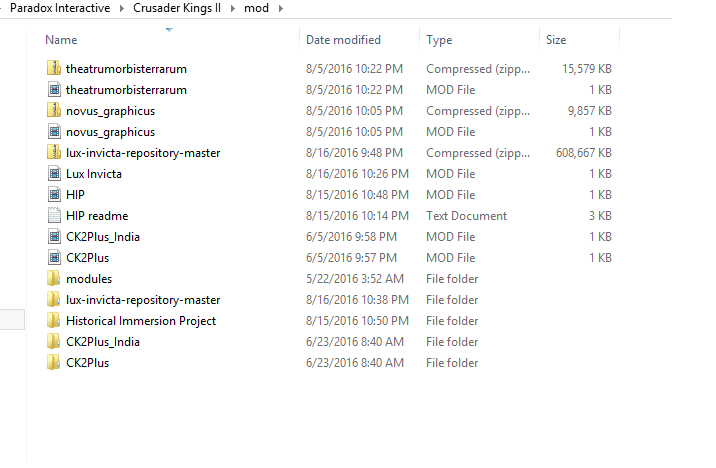Image resolution: width=716 pixels, height=468 pixels.
Task: Click the Lux Invicta MOD file icon
Action: (54, 174)
